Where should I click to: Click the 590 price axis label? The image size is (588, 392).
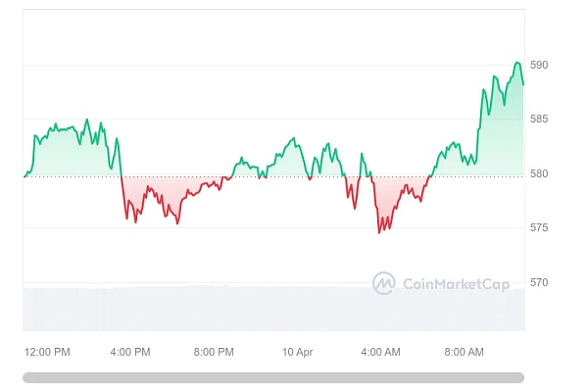539,65
